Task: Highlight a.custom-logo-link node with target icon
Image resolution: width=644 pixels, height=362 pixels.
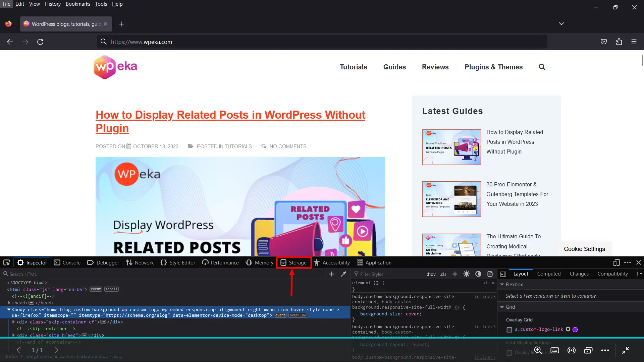Action: click(568, 329)
